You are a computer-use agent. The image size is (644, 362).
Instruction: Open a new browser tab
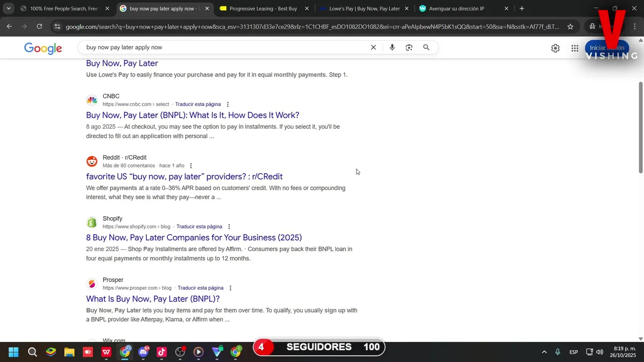tap(522, 9)
